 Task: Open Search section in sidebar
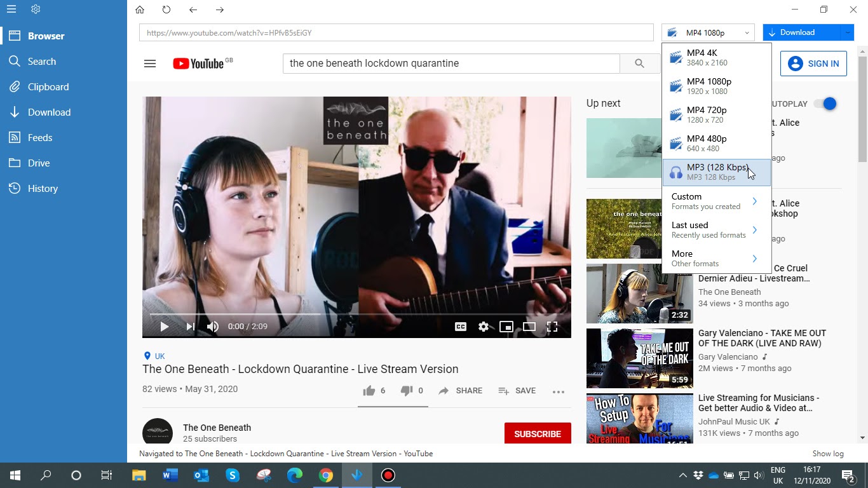click(x=64, y=62)
